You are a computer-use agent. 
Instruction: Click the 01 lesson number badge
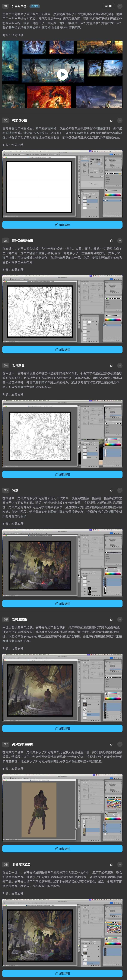(x=5, y=6)
